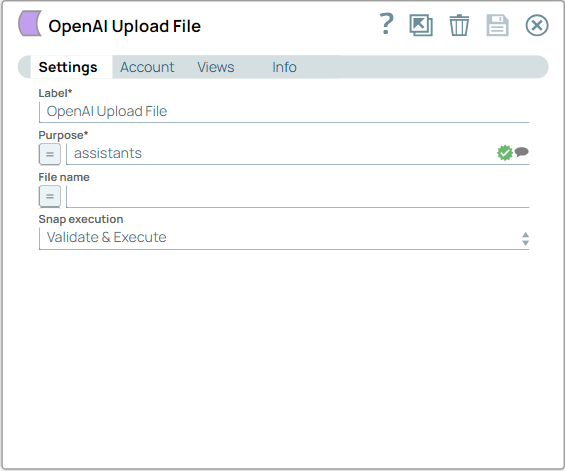Viewport: 565px width, 471px height.
Task: Delete the snap with the trash icon
Action: point(459,25)
